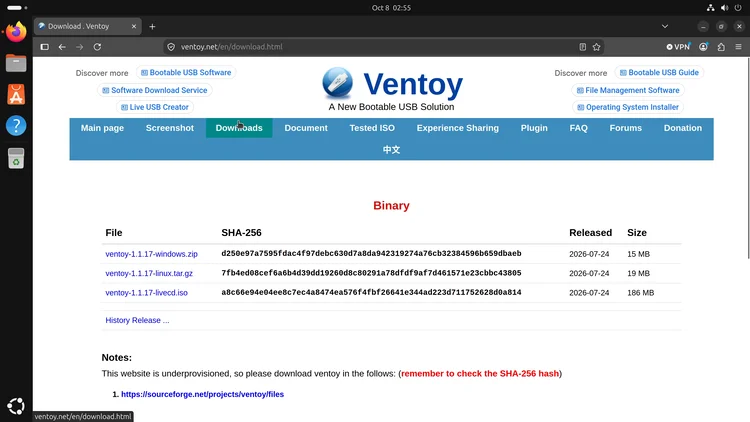750x422 pixels.
Task: Open Firefox from the Ubuntu dock
Action: click(16, 32)
